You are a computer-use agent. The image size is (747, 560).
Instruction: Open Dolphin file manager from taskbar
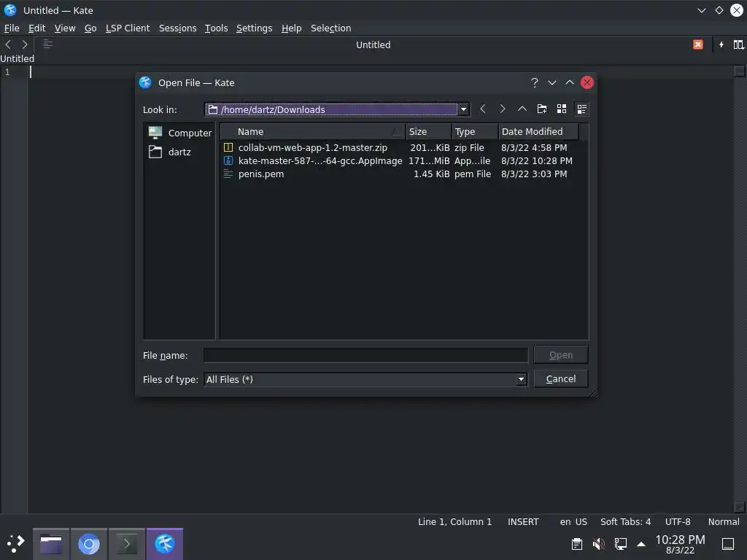click(51, 544)
